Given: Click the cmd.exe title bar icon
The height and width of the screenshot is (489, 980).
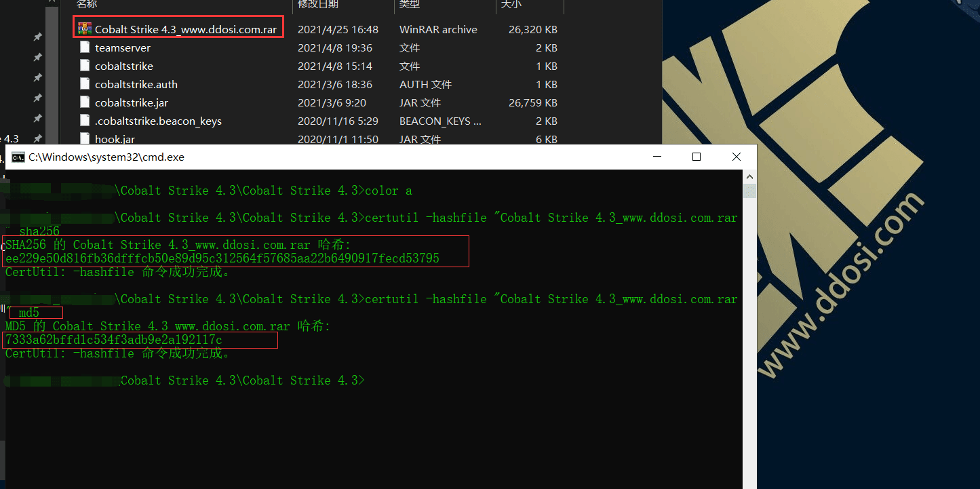Looking at the screenshot, I should coord(18,157).
